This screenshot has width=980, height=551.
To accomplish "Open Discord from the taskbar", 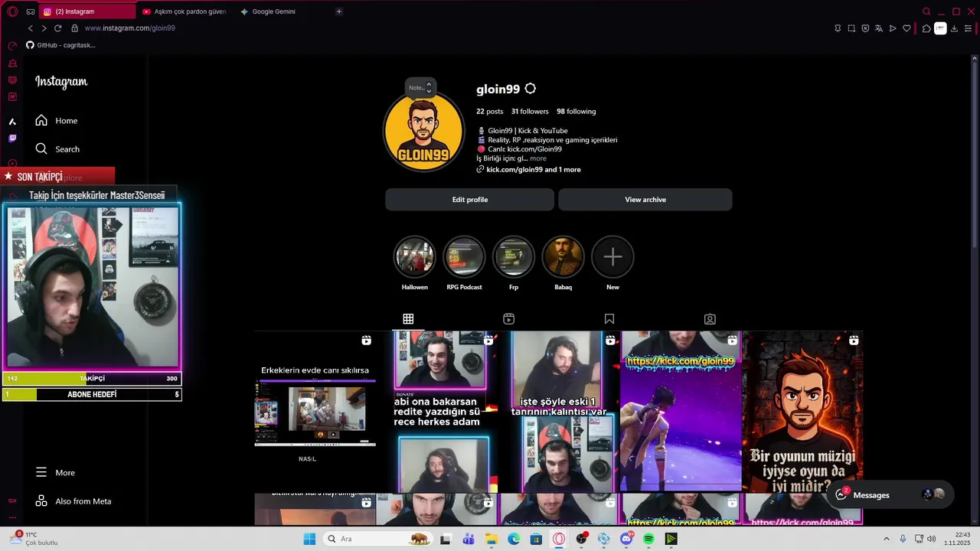I will tap(626, 539).
